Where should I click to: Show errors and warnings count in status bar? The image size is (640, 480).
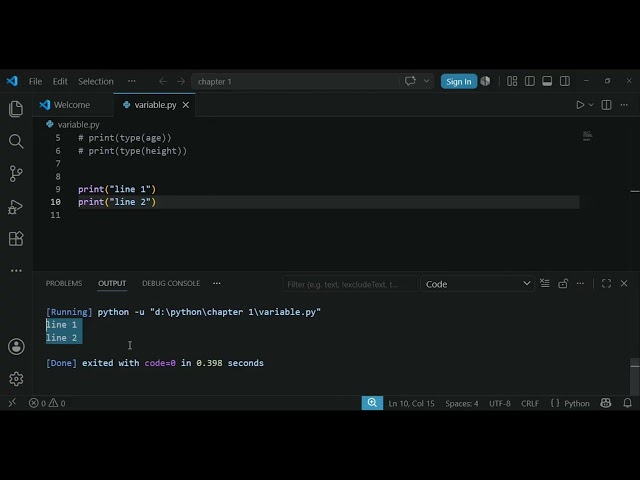[x=47, y=403]
